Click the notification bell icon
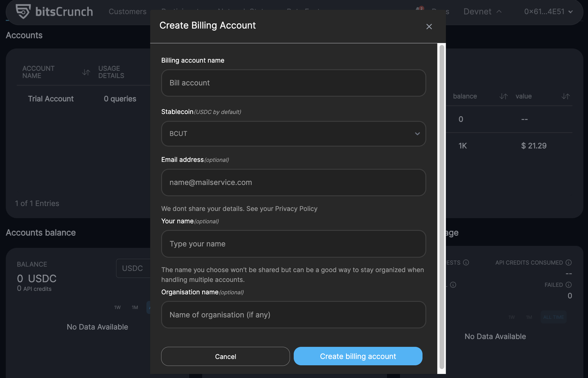The width and height of the screenshot is (588, 378). [419, 9]
